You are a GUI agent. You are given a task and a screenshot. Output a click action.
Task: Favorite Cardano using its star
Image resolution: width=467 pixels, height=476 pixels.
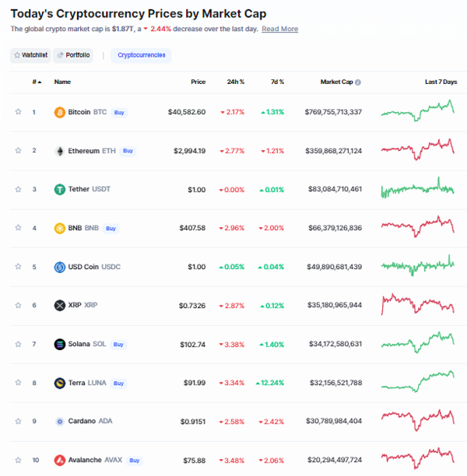pyautogui.click(x=18, y=421)
